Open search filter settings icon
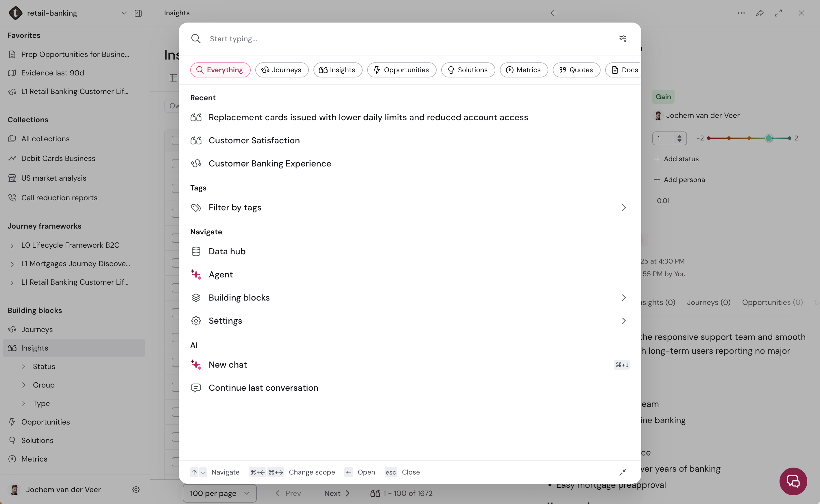 [x=623, y=39]
